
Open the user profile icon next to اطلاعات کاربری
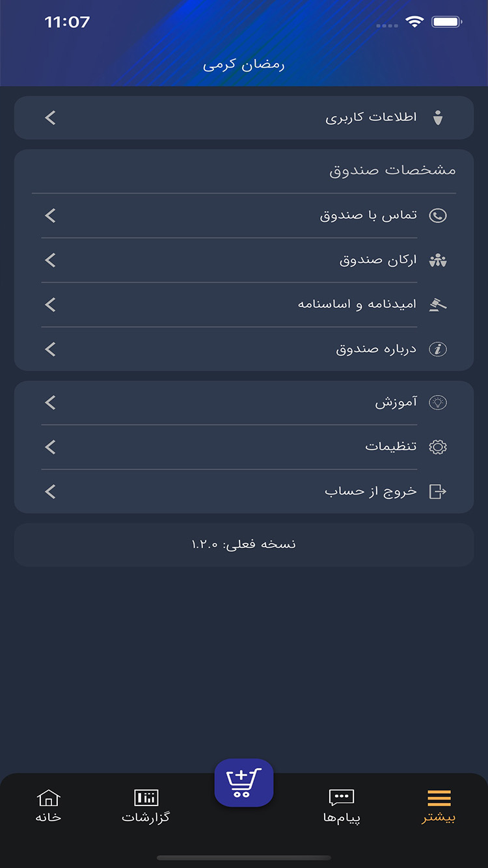(439, 117)
